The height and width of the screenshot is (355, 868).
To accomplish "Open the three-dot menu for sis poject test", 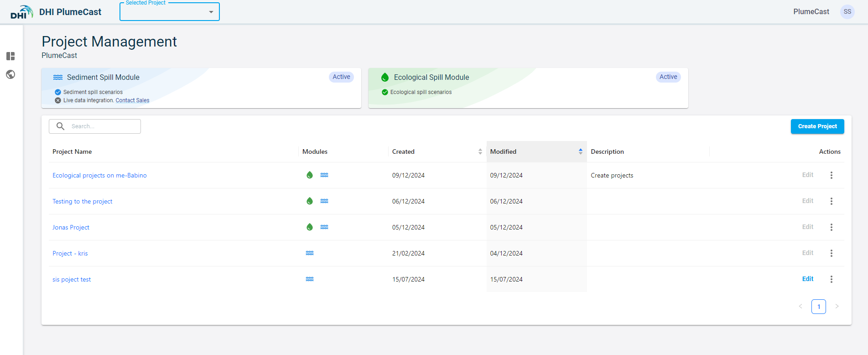I will 831,279.
